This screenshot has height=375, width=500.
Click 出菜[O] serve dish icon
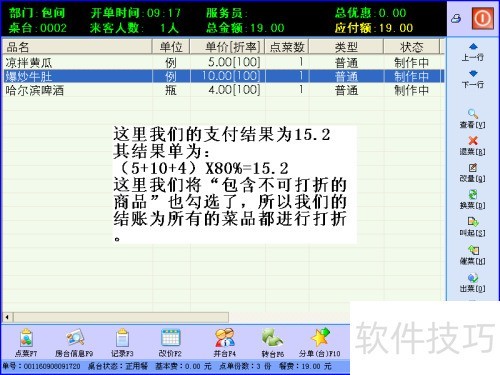(473, 283)
